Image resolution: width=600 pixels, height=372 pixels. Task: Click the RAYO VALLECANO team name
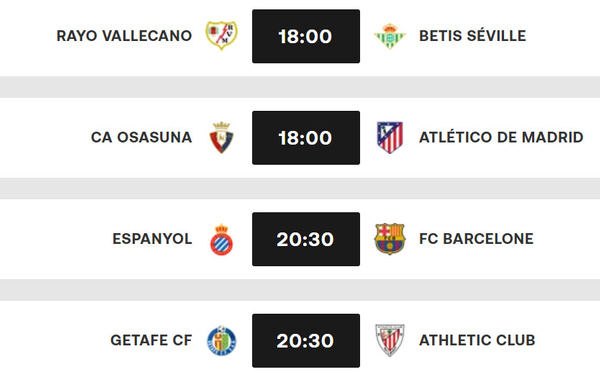click(124, 36)
